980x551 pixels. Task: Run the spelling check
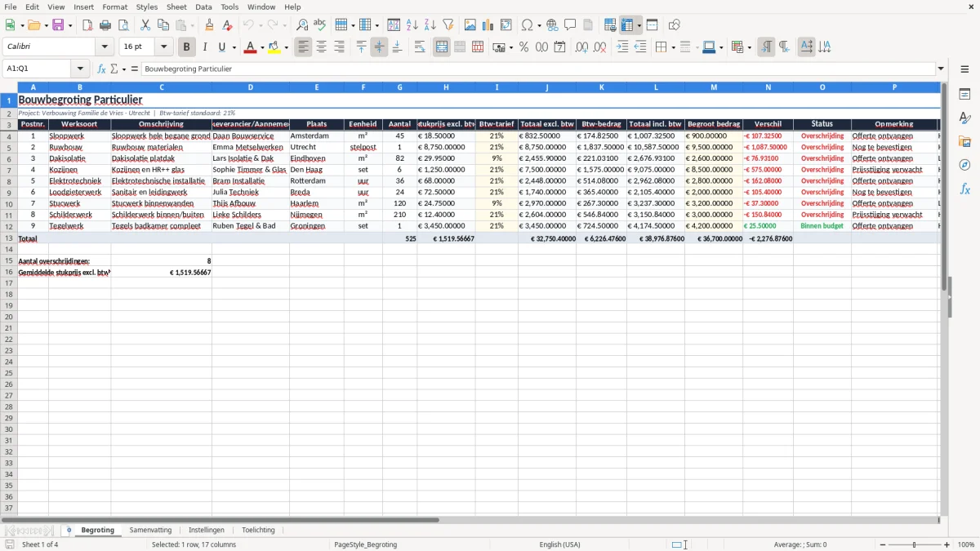[319, 25]
